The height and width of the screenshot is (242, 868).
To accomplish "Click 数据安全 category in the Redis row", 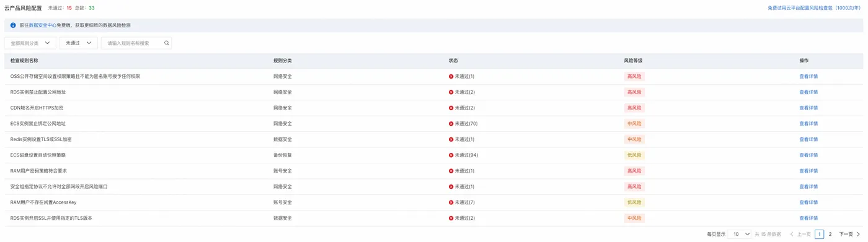I will tap(283, 139).
